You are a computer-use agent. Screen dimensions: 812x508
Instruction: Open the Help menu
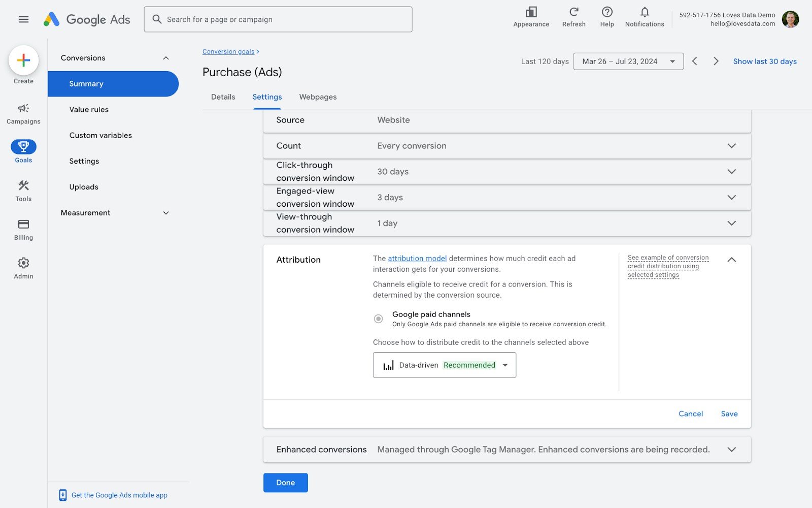(x=606, y=17)
